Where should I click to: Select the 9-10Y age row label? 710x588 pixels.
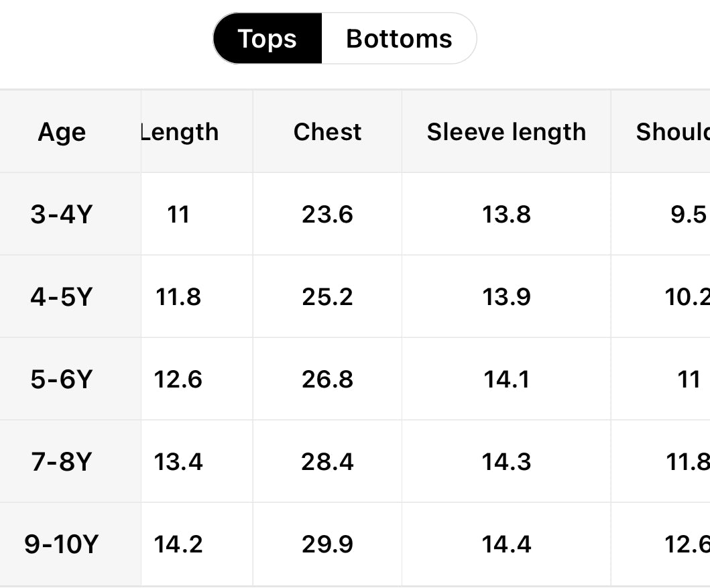coord(61,544)
